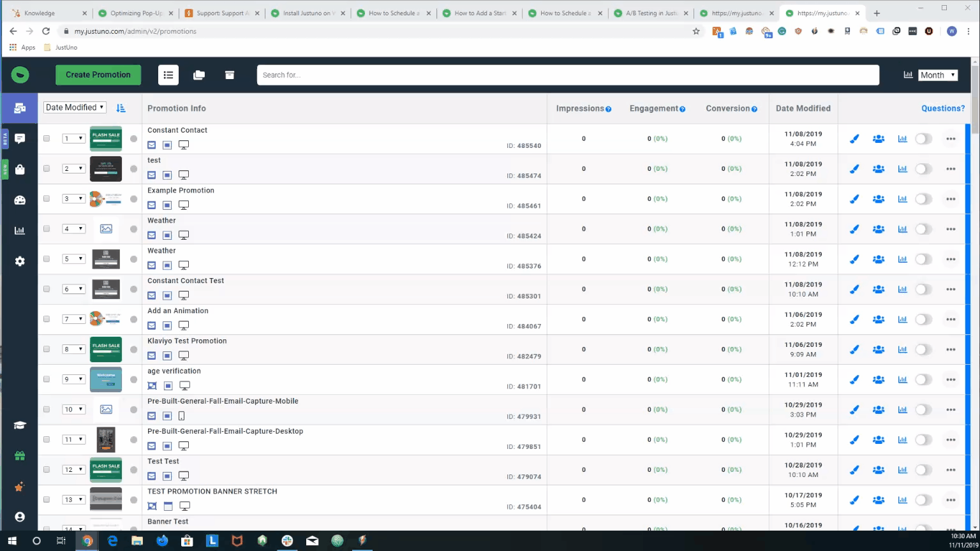Expand the position dropdown showing 1
Screen dimensions: 980x551
[73, 138]
